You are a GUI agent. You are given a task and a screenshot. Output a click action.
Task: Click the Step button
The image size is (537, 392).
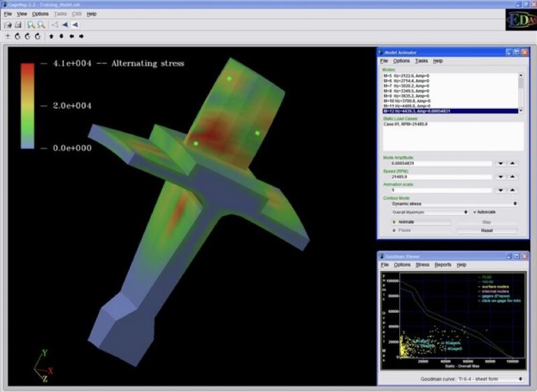487,222
